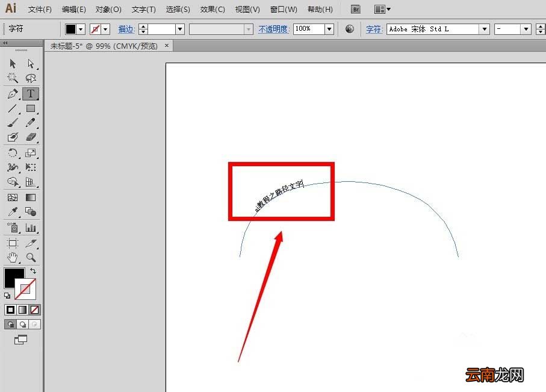This screenshot has width=546, height=392.
Task: Expand the fill color dropdown arrow
Action: click(x=81, y=30)
